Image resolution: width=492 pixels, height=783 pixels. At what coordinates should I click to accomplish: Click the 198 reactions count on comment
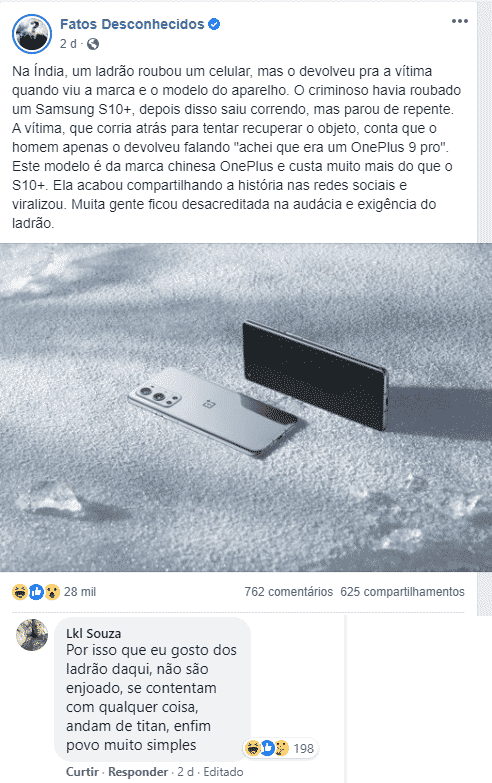coord(303,749)
